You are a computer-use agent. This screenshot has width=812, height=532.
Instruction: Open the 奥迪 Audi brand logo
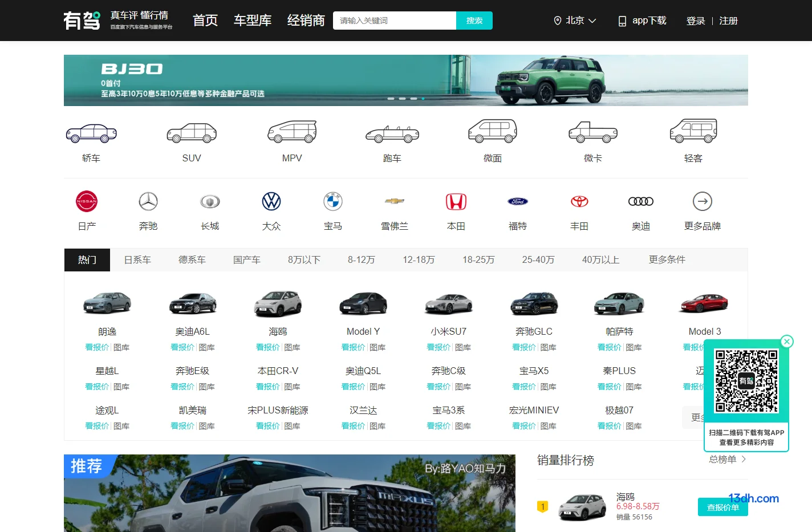641,201
